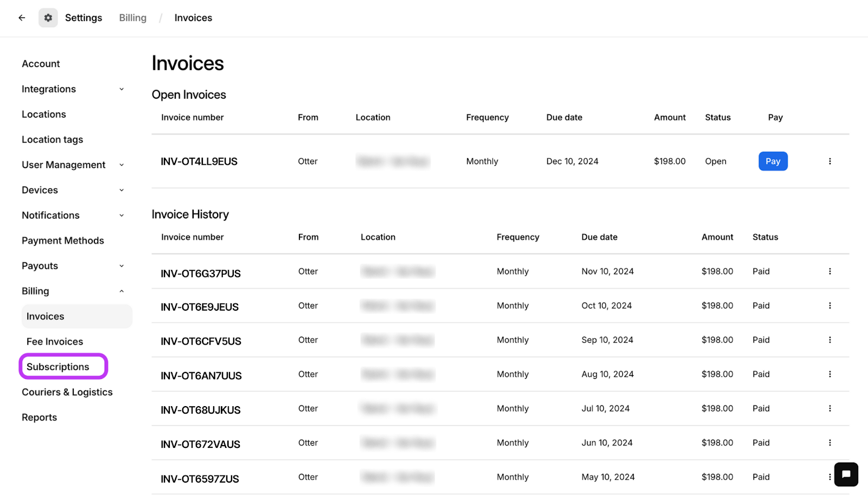Screen dimensions: 868x495
Task: Navigate to Billing via the breadcrumb
Action: 132,17
